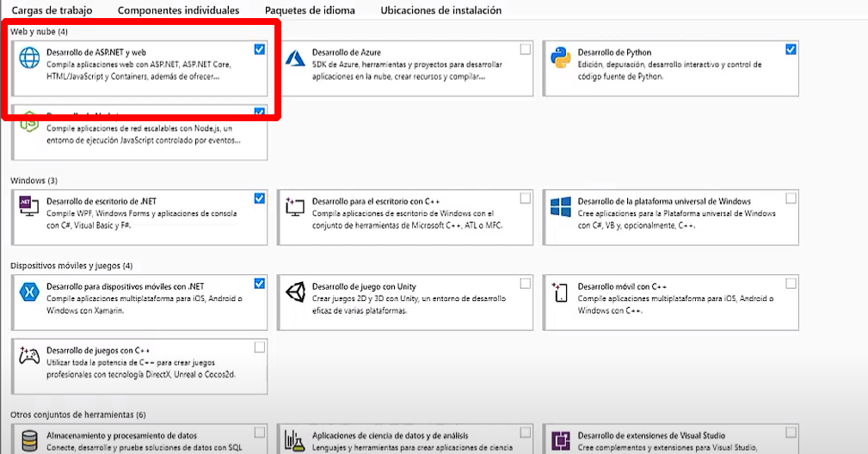The height and width of the screenshot is (454, 868).
Task: Uncheck Desarrollo de ASP.NET y web
Action: (x=260, y=49)
